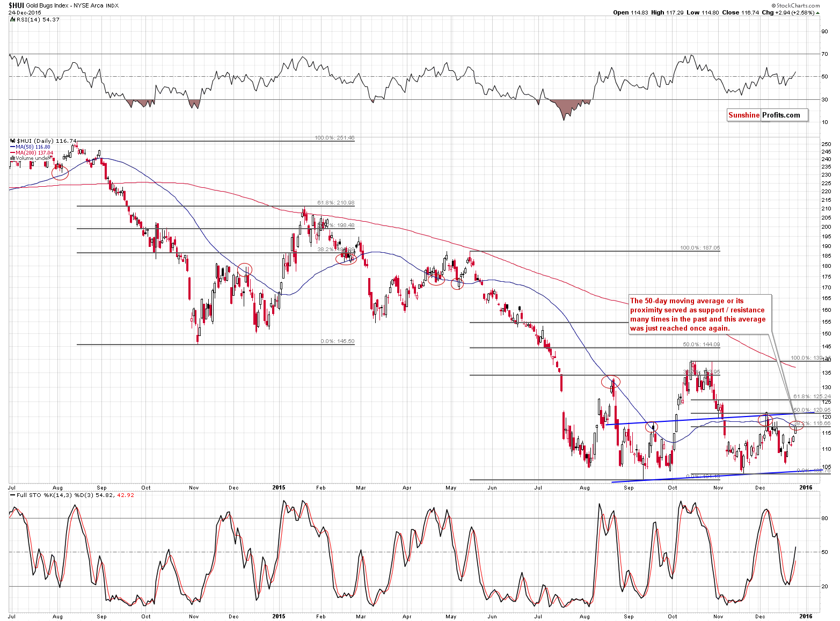Click the 105 price axis label
840x621 pixels.
827,466
